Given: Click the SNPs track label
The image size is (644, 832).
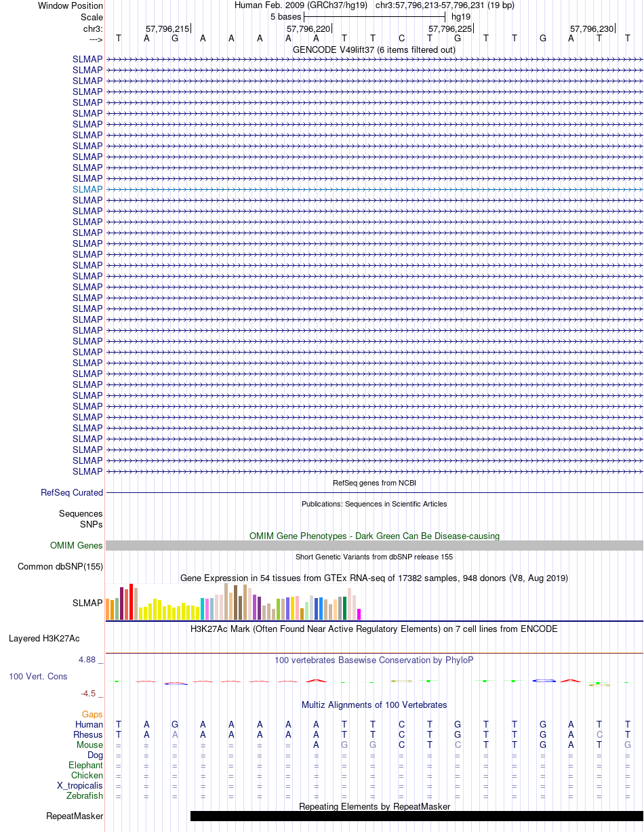Looking at the screenshot, I should (92, 524).
